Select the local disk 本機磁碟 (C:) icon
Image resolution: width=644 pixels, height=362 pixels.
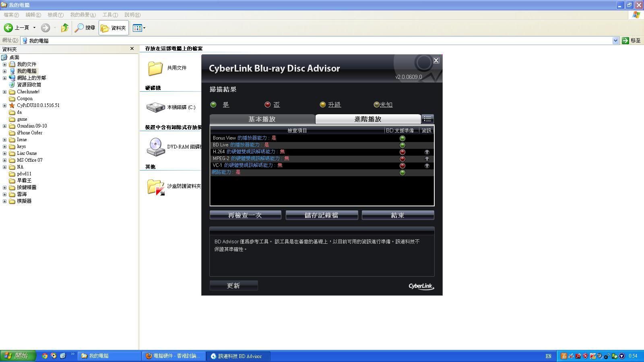(x=155, y=107)
